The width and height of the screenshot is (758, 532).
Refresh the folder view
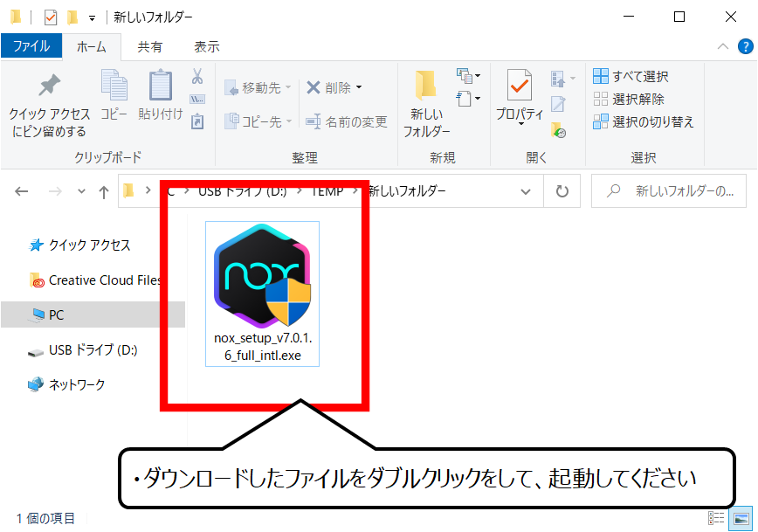562,191
